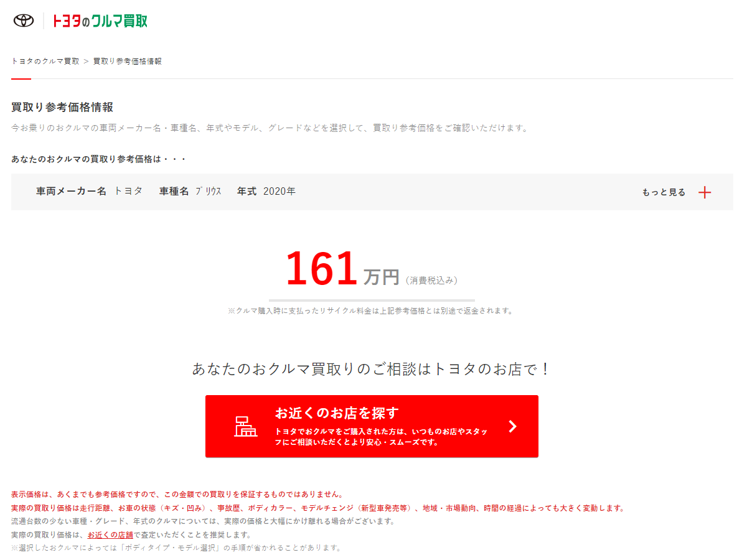Click the 実際の買取り価格は走行距離 warning line

(318, 508)
